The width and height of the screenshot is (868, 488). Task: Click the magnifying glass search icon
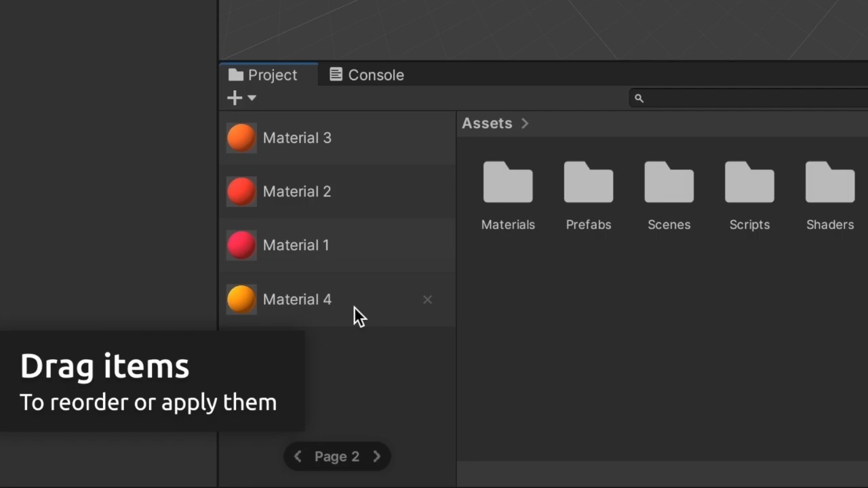click(x=638, y=98)
